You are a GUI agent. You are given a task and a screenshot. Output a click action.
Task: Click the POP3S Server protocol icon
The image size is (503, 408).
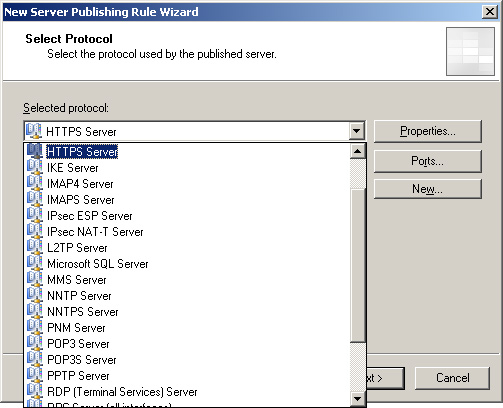(x=35, y=359)
